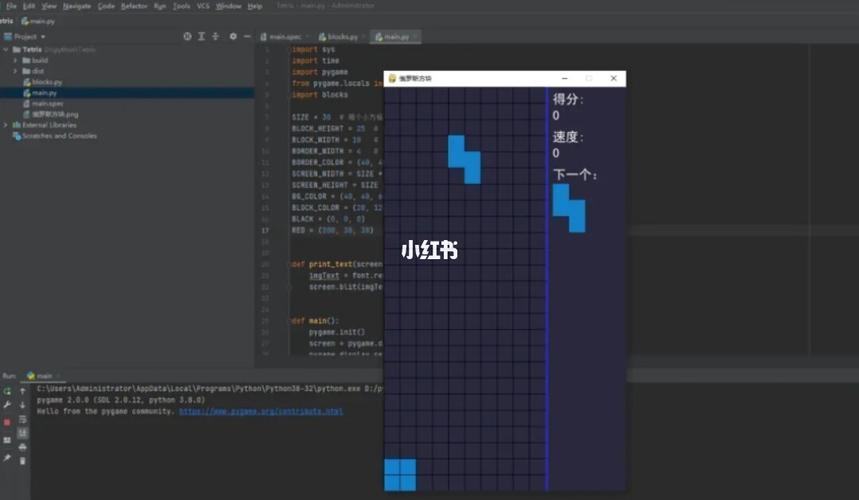859x500 pixels.
Task: Open the Window menu
Action: click(x=228, y=6)
